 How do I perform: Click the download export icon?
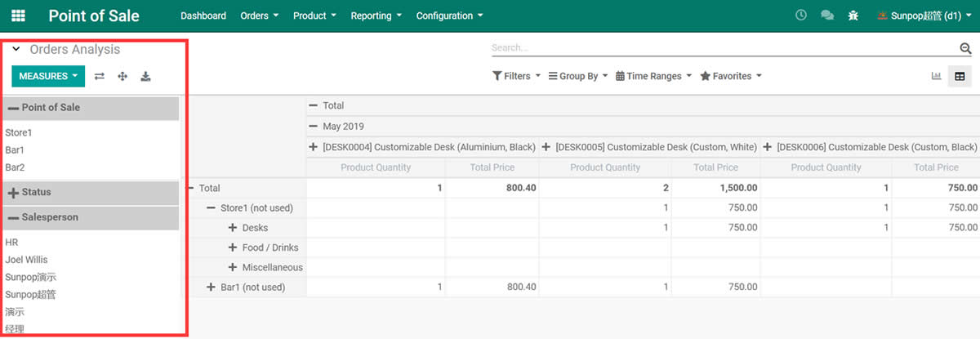click(x=145, y=76)
